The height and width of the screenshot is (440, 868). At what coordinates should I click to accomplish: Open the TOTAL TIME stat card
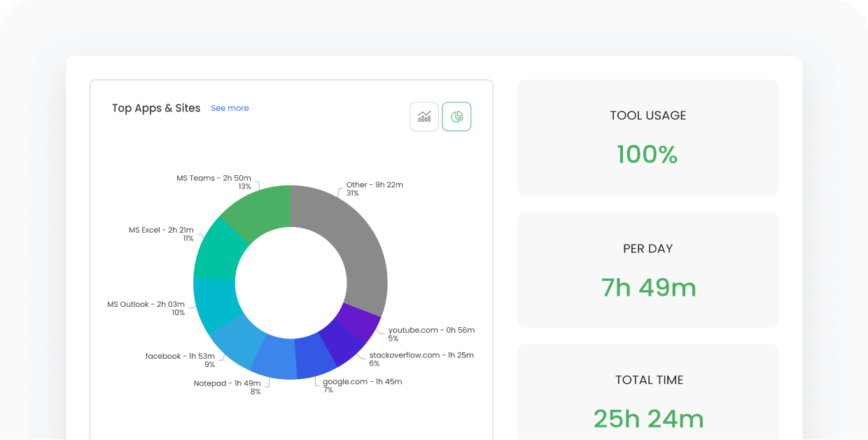(647, 392)
